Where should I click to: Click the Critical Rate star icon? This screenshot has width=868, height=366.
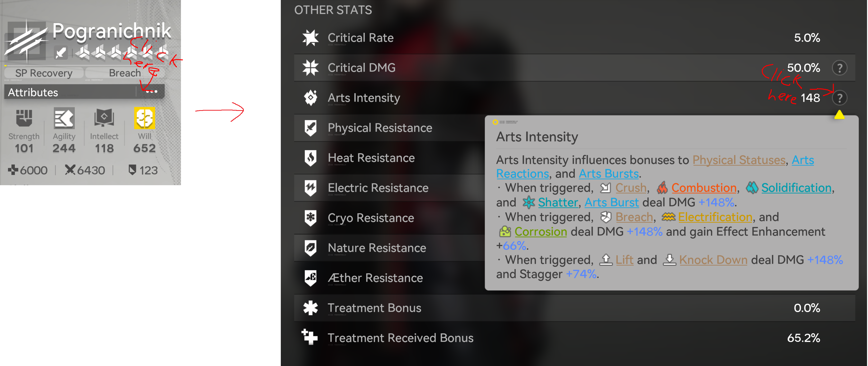310,38
